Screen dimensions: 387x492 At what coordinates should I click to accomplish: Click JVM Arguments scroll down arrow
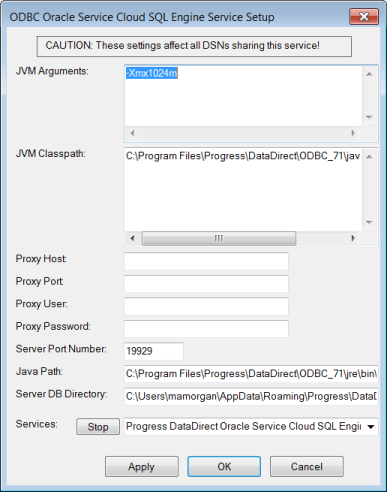[x=369, y=117]
